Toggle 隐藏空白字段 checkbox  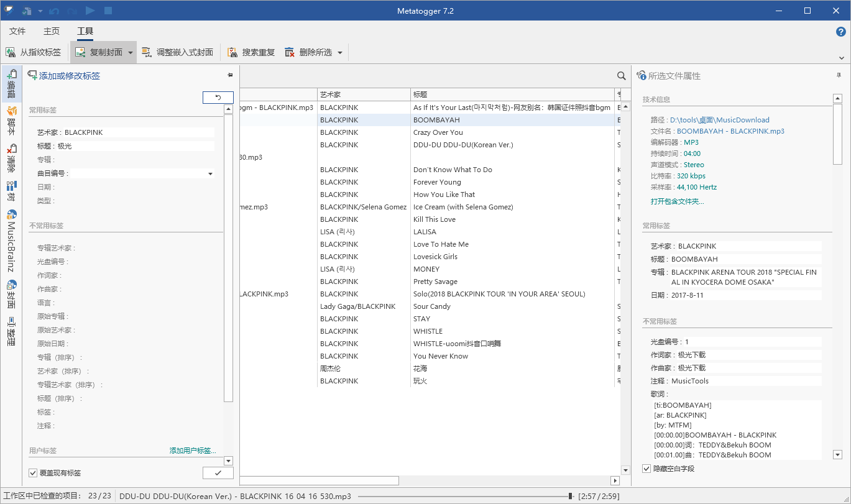point(646,469)
